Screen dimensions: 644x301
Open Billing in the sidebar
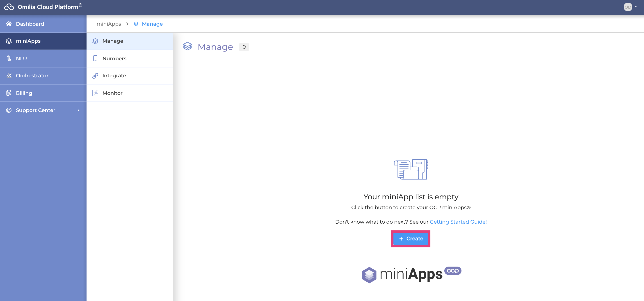click(43, 93)
